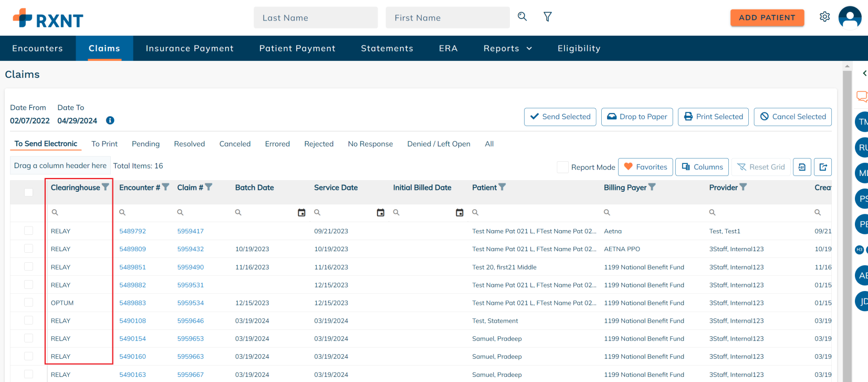Open the chat message icon in sidebar
Viewport: 868px width, 382px height.
pos(862,96)
